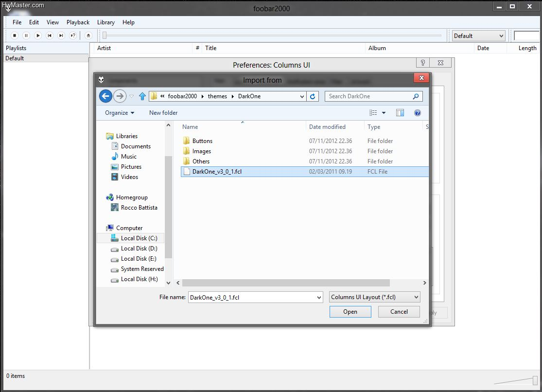Open the Others folder
Viewport: 542px width, 392px height.
tap(201, 161)
